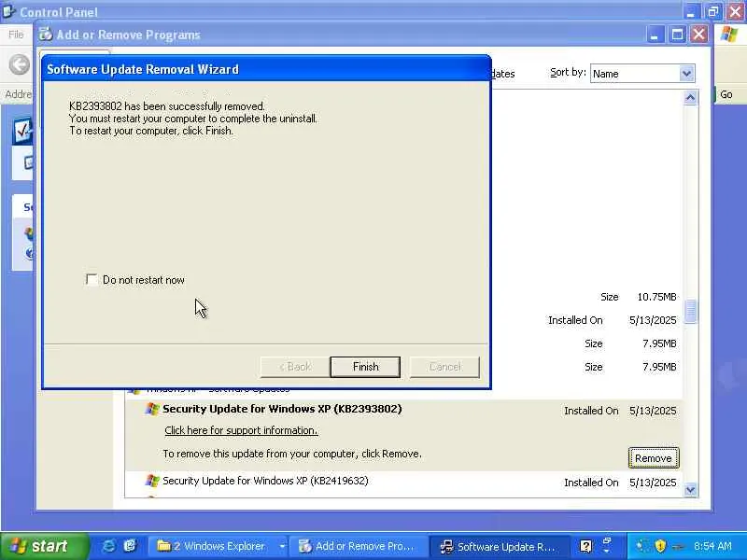Launch Internet Explorer from Quick Launch
Image resolution: width=747 pixels, height=560 pixels.
[x=109, y=546]
